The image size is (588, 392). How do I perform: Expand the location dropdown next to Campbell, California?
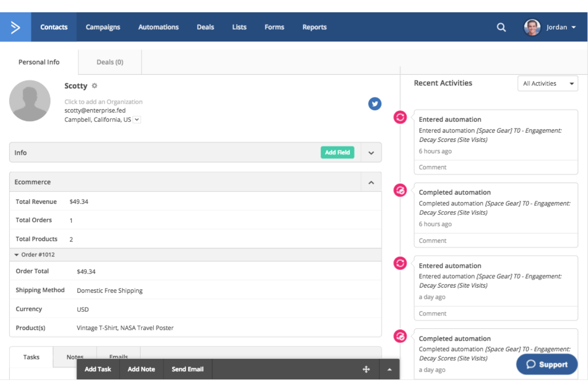(x=136, y=119)
